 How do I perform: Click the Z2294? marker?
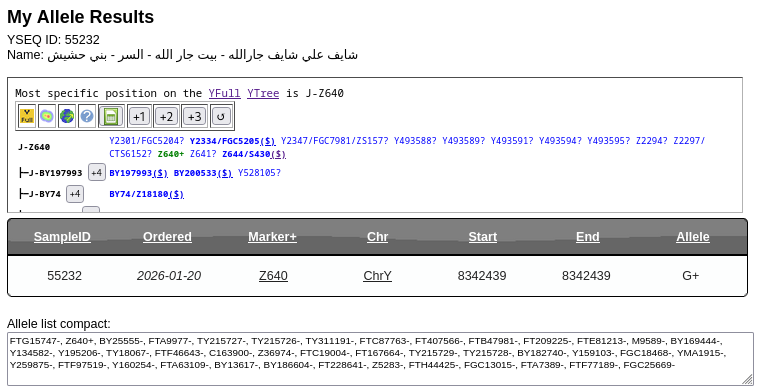tap(652, 141)
